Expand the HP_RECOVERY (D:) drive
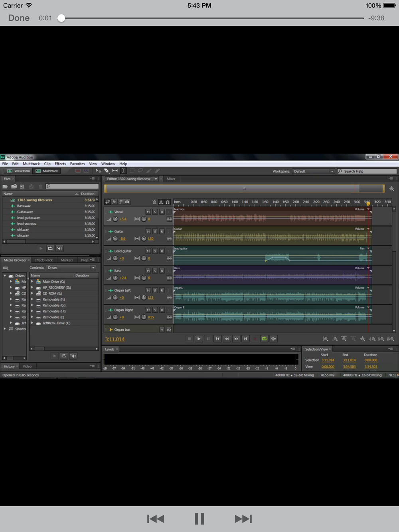This screenshot has height=532, width=399. (x=32, y=288)
